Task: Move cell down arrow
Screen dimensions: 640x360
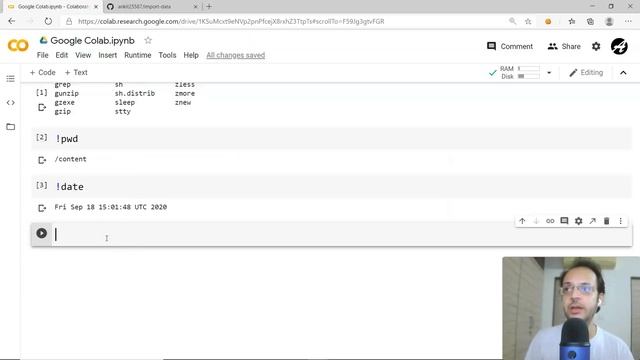Action: pyautogui.click(x=536, y=221)
